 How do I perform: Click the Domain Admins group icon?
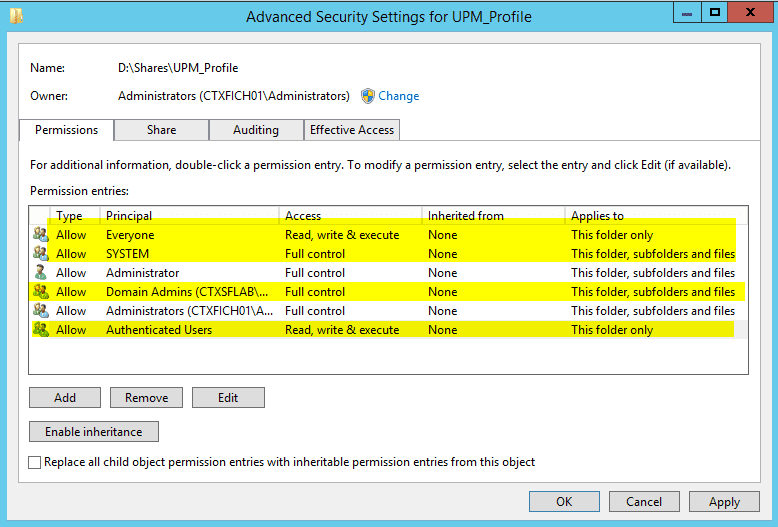pyautogui.click(x=40, y=292)
